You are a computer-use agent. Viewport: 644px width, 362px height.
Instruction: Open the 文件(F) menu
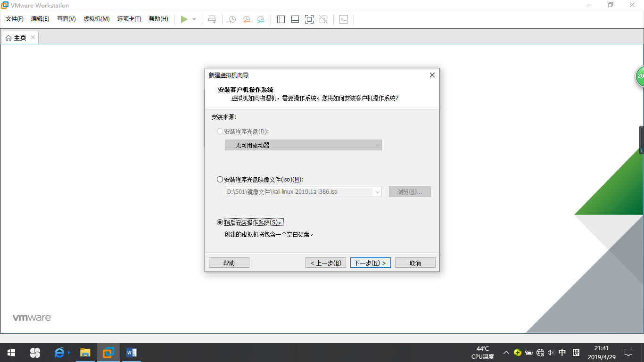click(x=15, y=19)
